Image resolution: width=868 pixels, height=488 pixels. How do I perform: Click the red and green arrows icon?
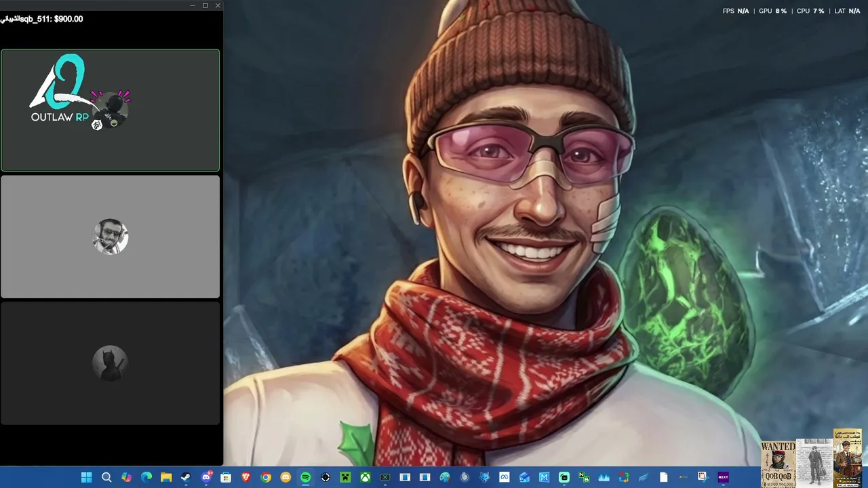tap(623, 477)
